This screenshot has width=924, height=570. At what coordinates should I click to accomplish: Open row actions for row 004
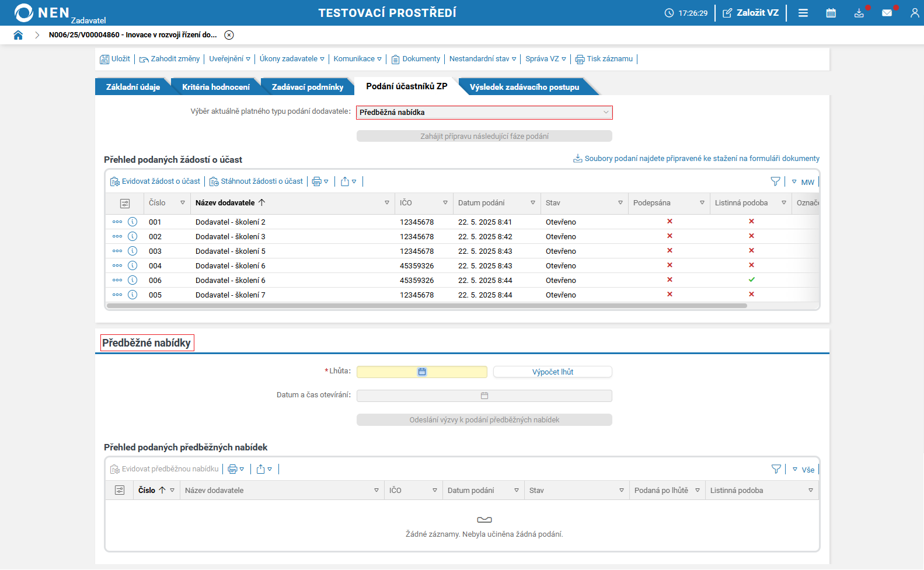(x=117, y=265)
